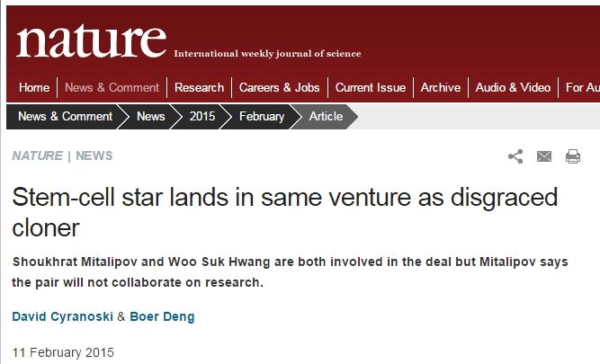Click the Nature logo
This screenshot has width=600, height=364.
(x=91, y=40)
